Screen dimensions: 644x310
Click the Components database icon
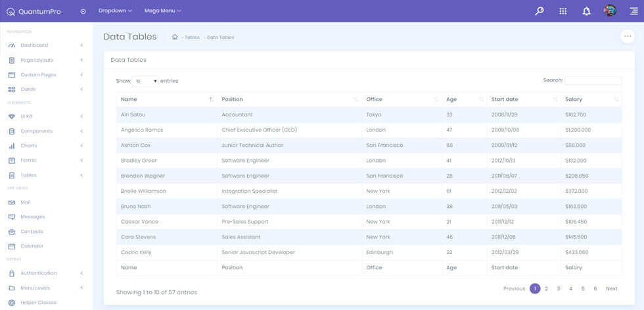point(12,131)
